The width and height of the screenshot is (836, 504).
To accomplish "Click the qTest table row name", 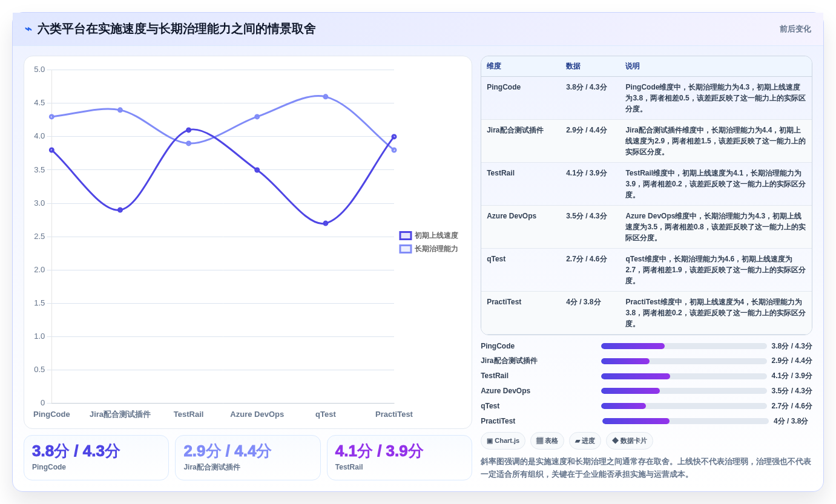I will click(496, 259).
